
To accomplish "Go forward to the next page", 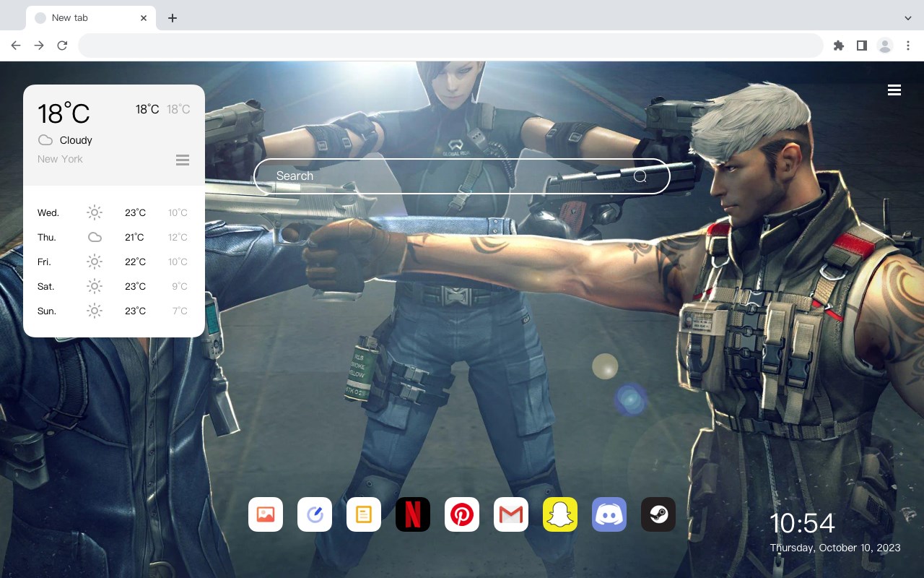I will coord(39,46).
